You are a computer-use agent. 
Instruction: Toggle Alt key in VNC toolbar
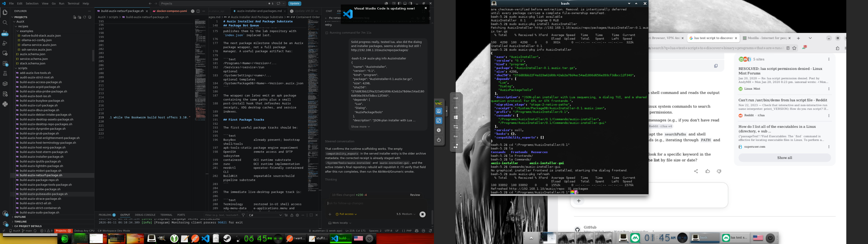click(x=456, y=108)
